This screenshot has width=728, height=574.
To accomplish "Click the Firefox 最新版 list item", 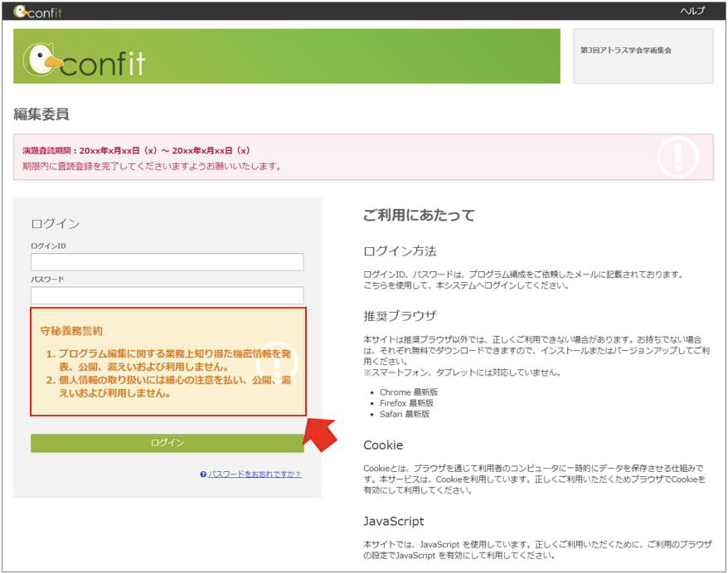I will coord(408,403).
